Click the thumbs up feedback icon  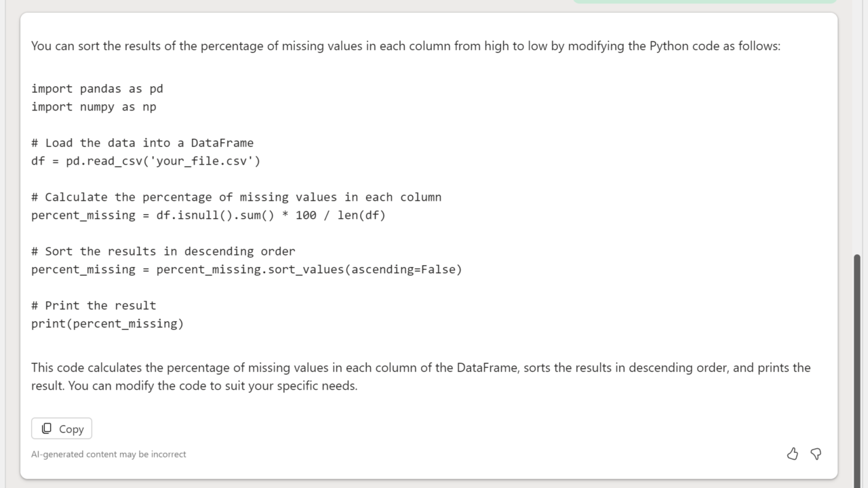[x=792, y=454]
